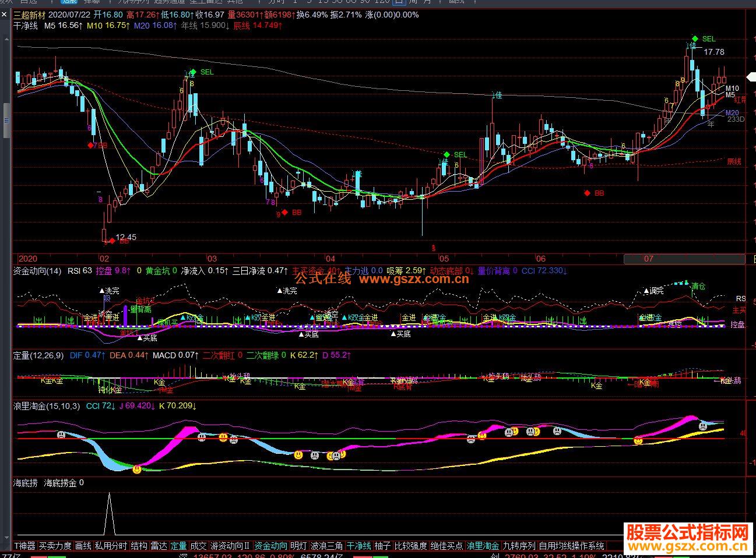The width and height of the screenshot is (756, 558).
Task: Click the 定量(12,26,9) panel title
Action: point(38,355)
